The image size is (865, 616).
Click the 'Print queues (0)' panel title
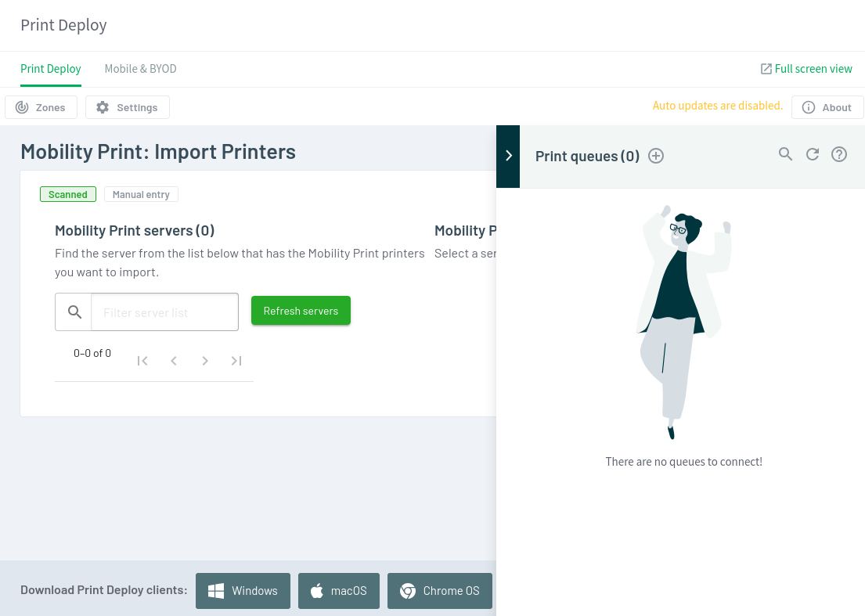tap(587, 156)
